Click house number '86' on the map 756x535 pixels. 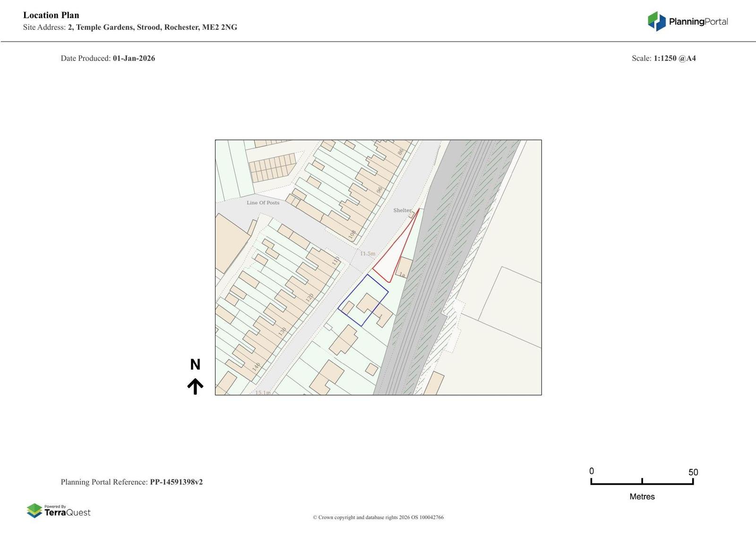click(400, 152)
